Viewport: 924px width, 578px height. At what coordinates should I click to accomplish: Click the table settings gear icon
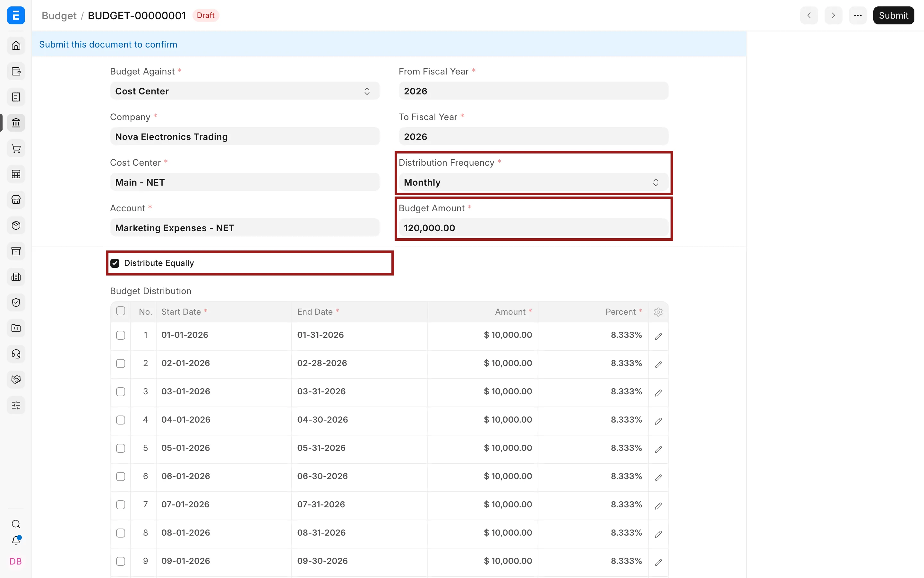pyautogui.click(x=658, y=312)
